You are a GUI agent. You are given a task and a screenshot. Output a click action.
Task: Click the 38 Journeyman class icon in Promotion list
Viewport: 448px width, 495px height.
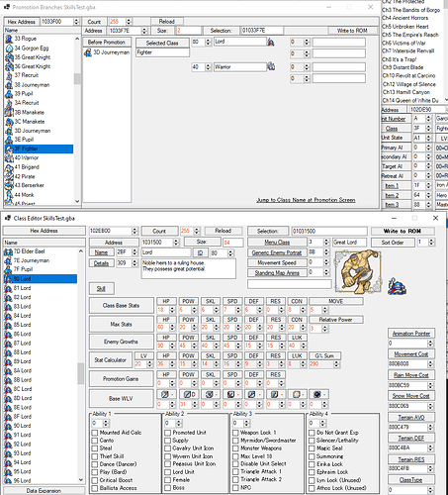point(9,85)
